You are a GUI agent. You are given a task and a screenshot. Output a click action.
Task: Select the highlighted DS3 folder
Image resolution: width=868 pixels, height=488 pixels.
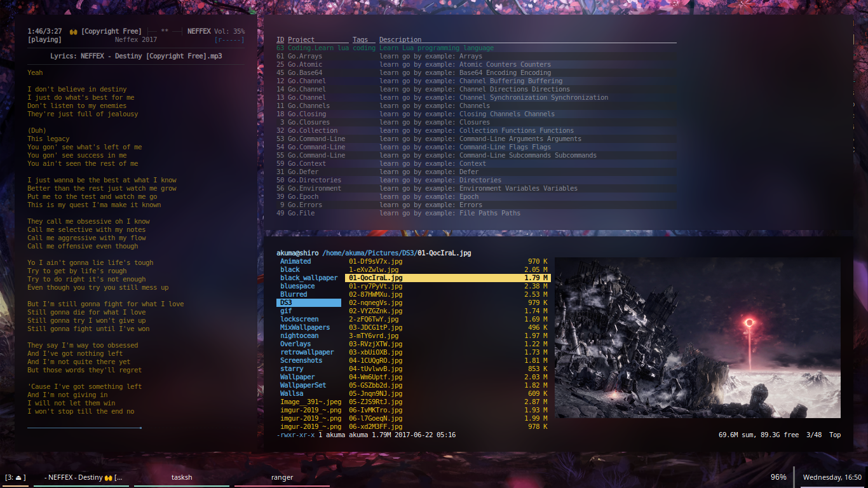pyautogui.click(x=309, y=302)
